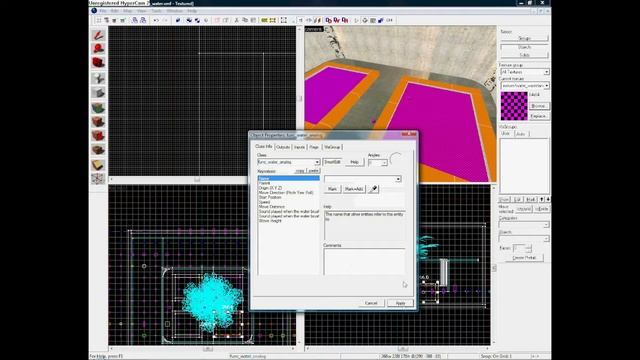Choose Solids selection mode in side panel

[x=524, y=55]
